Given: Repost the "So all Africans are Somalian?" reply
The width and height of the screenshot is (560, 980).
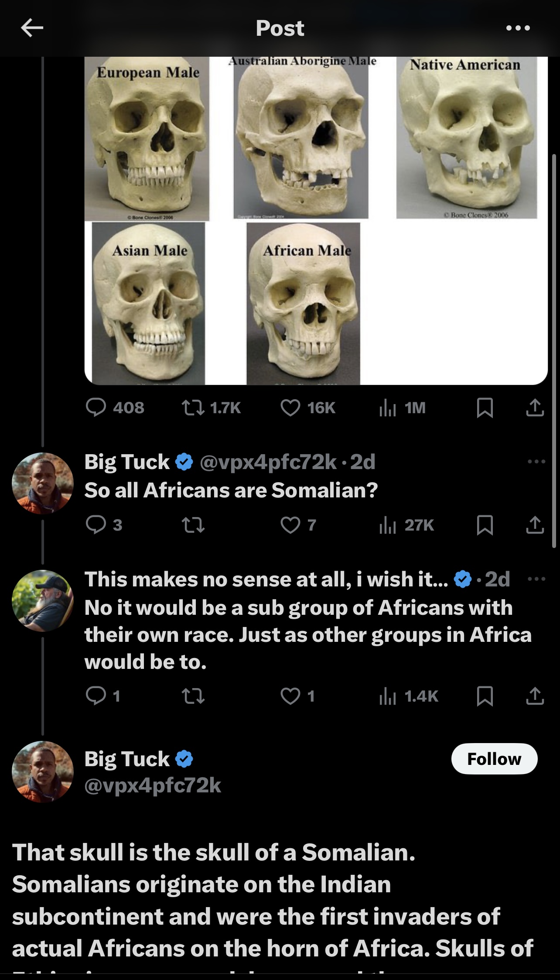Looking at the screenshot, I should click(193, 525).
